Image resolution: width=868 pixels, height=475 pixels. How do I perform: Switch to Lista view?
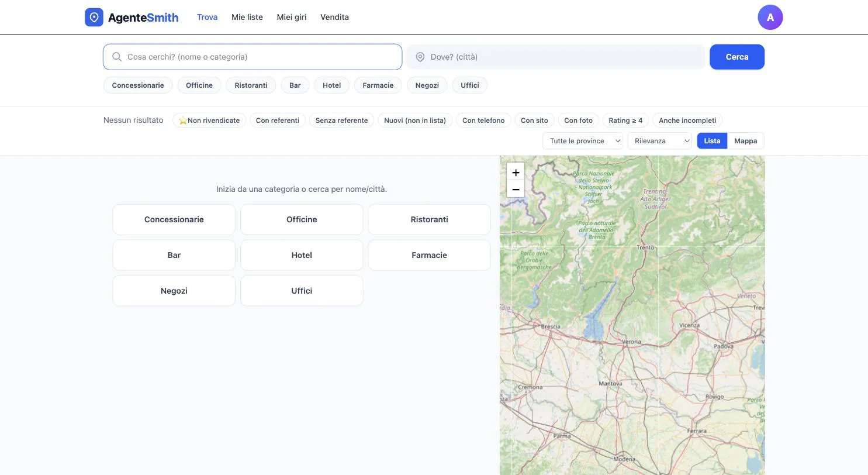(x=712, y=141)
